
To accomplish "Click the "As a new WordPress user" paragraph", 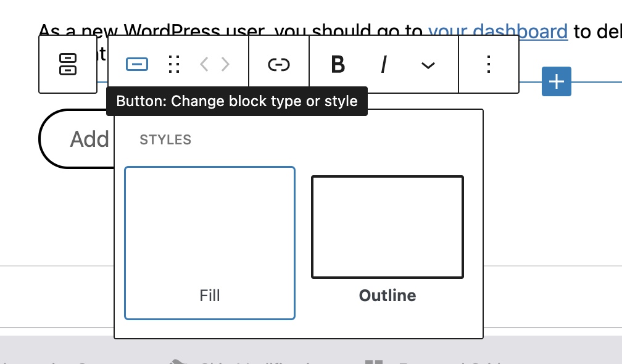I will coord(228,30).
